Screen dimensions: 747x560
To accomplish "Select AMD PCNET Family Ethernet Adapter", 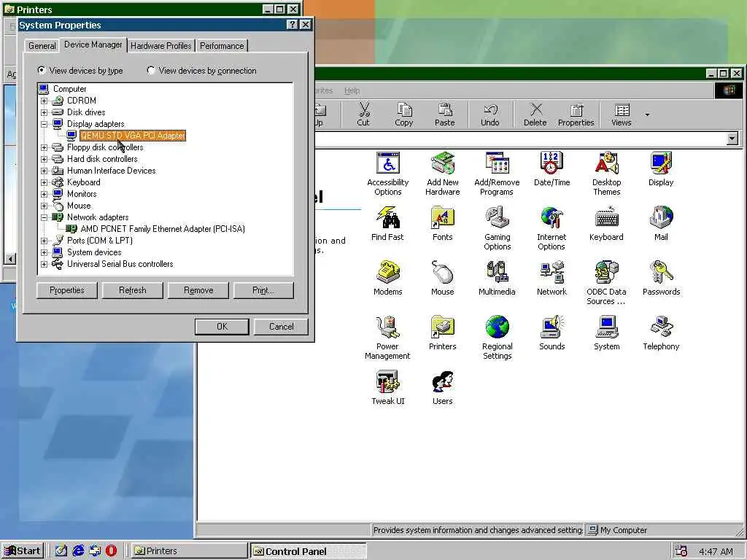I will point(163,229).
